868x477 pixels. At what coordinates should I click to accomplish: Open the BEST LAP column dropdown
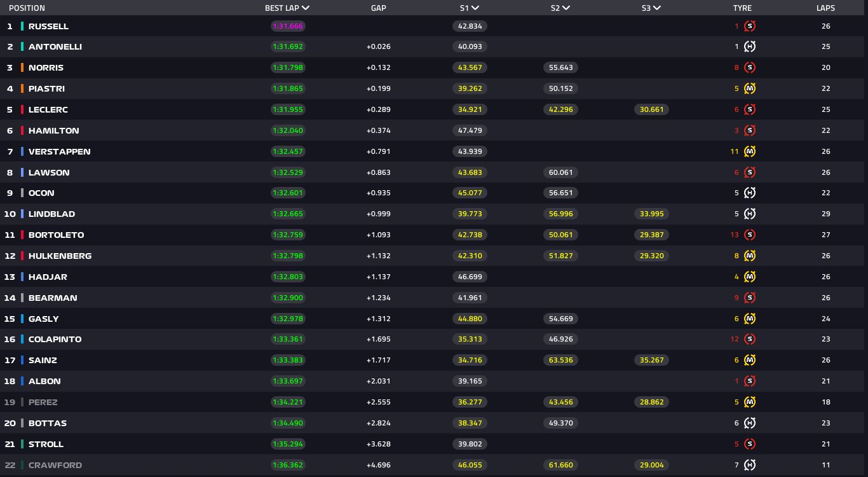click(x=306, y=8)
